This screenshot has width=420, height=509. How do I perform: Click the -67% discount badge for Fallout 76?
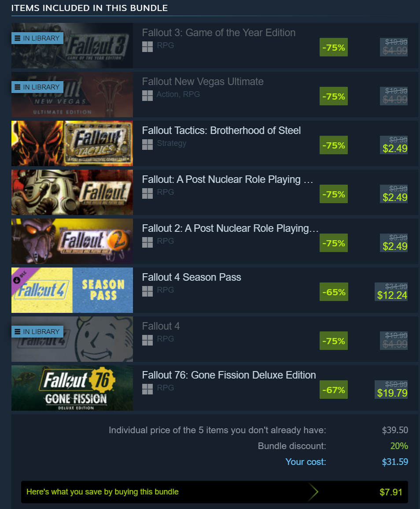[x=334, y=390]
